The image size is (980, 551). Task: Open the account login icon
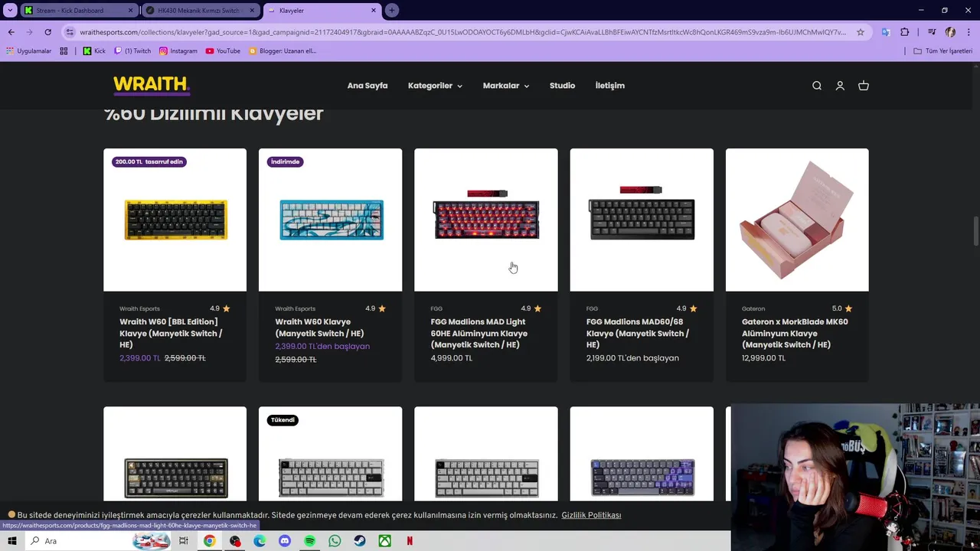pos(840,86)
